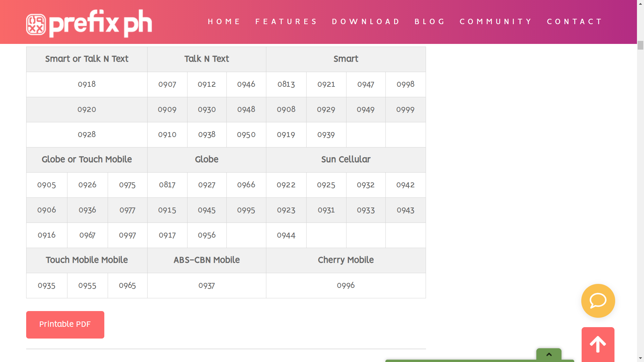Click prefix 0947 cell
644x362 pixels.
366,84
